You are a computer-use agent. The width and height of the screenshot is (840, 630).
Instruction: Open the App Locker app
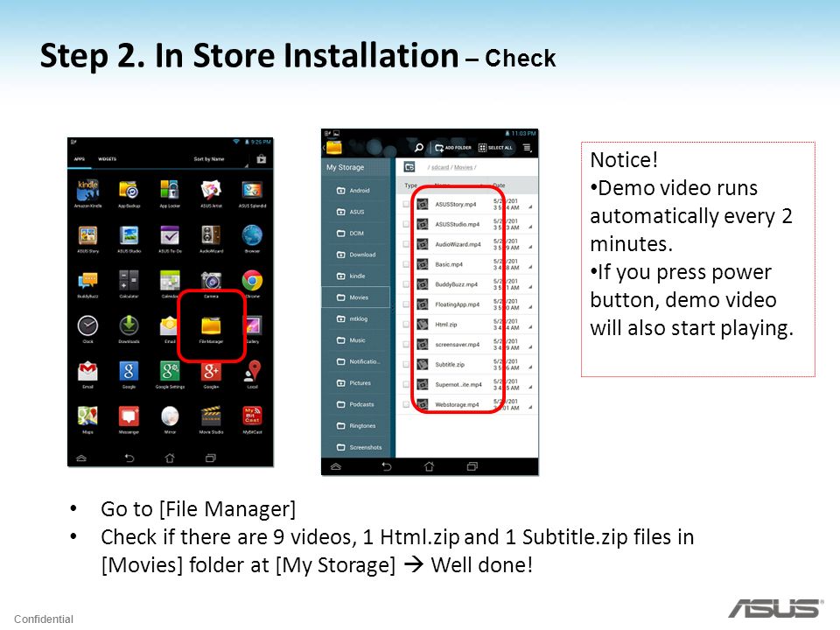[x=170, y=190]
